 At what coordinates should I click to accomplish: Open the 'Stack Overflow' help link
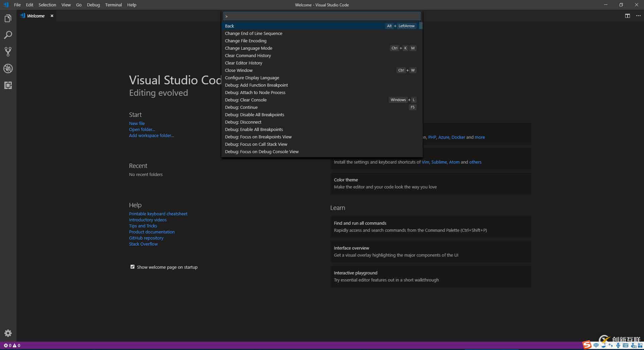[x=143, y=244]
